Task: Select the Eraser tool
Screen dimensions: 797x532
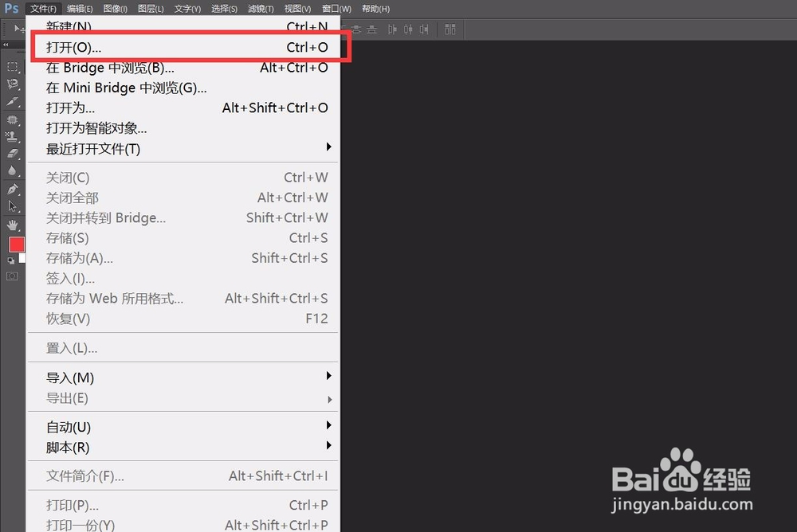Action: (x=12, y=154)
